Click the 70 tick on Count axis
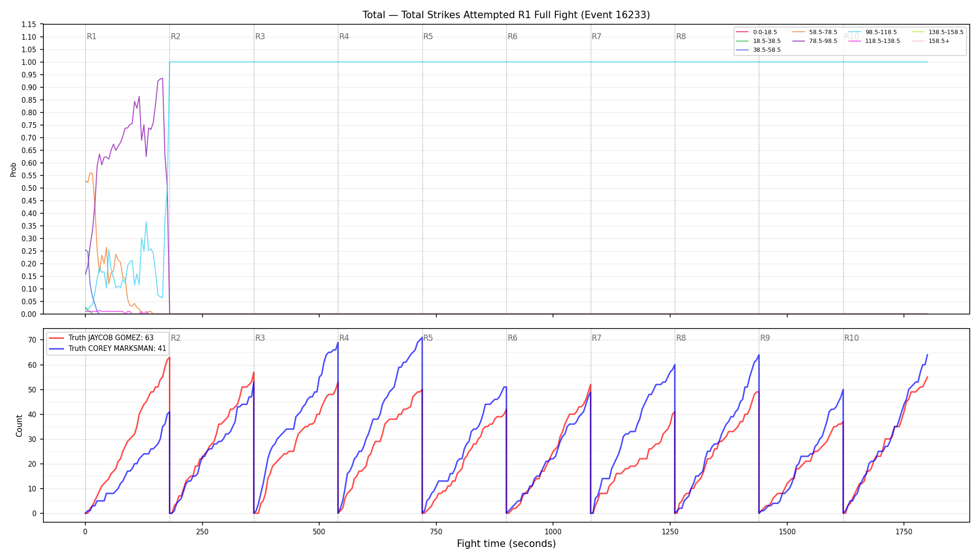 pyautogui.click(x=32, y=340)
